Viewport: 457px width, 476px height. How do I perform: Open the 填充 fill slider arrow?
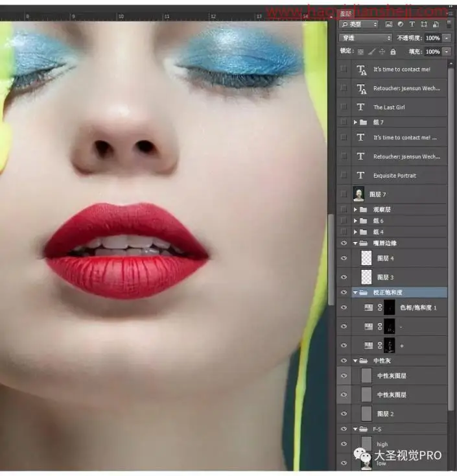click(447, 52)
